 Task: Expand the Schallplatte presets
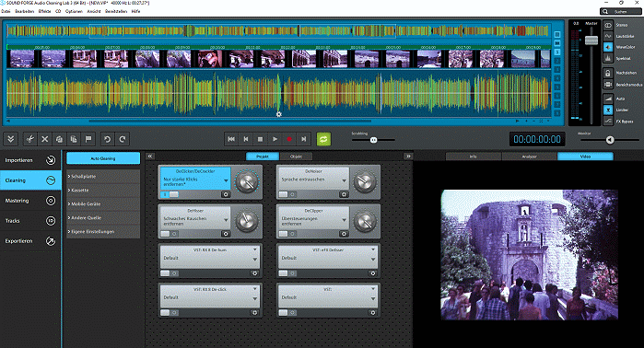(103, 176)
